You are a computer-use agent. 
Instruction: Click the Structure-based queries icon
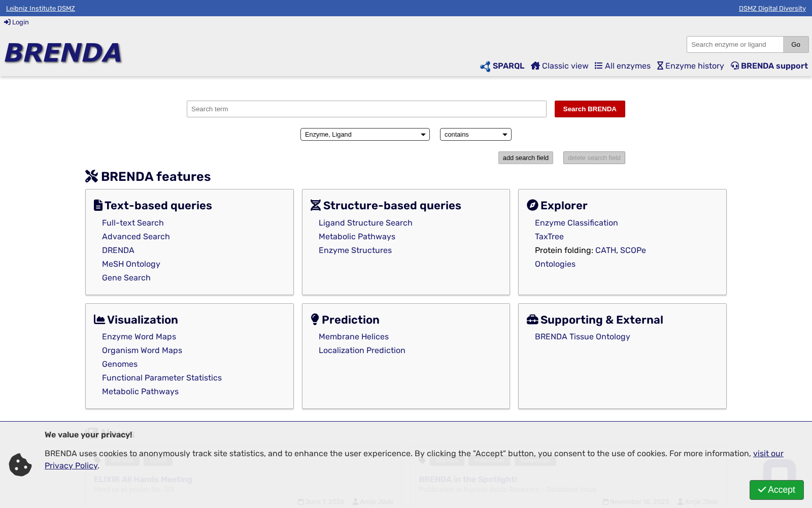tap(316, 205)
